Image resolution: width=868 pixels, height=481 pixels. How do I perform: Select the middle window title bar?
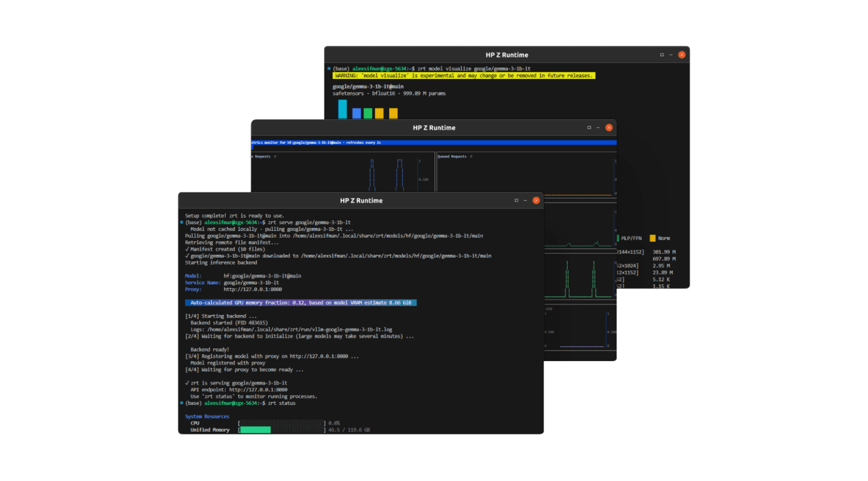(x=434, y=128)
